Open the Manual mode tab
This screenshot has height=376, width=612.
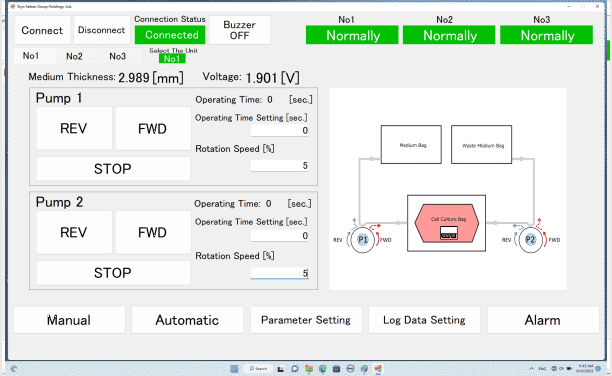point(69,320)
